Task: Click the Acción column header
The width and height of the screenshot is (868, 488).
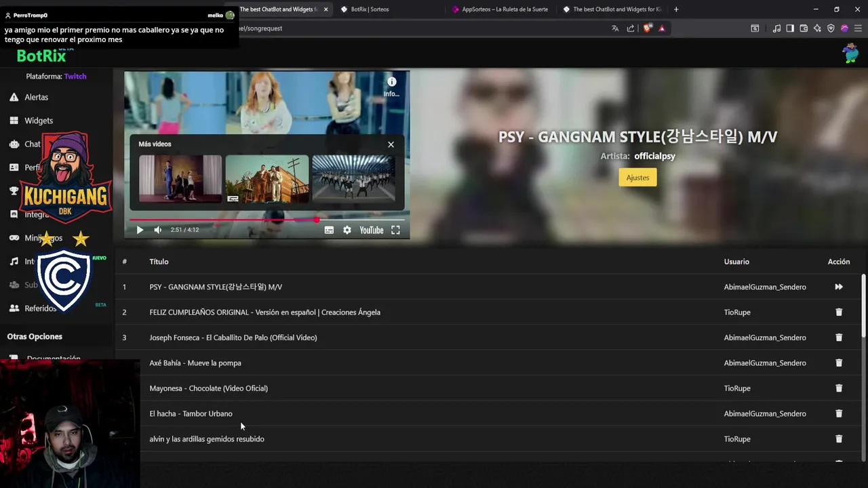Action: (x=839, y=262)
